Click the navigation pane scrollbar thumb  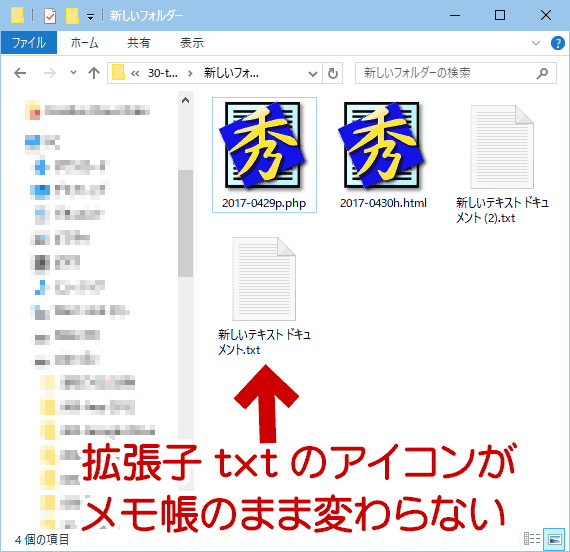pyautogui.click(x=185, y=223)
